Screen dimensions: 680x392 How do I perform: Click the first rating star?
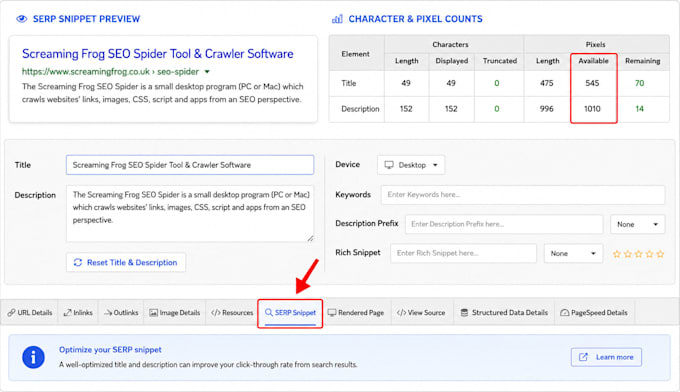[617, 254]
